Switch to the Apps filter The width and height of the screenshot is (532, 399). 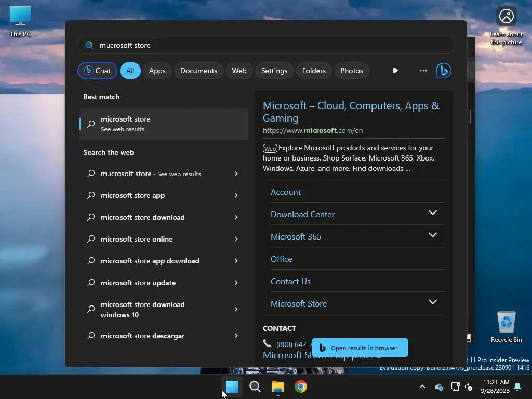157,71
